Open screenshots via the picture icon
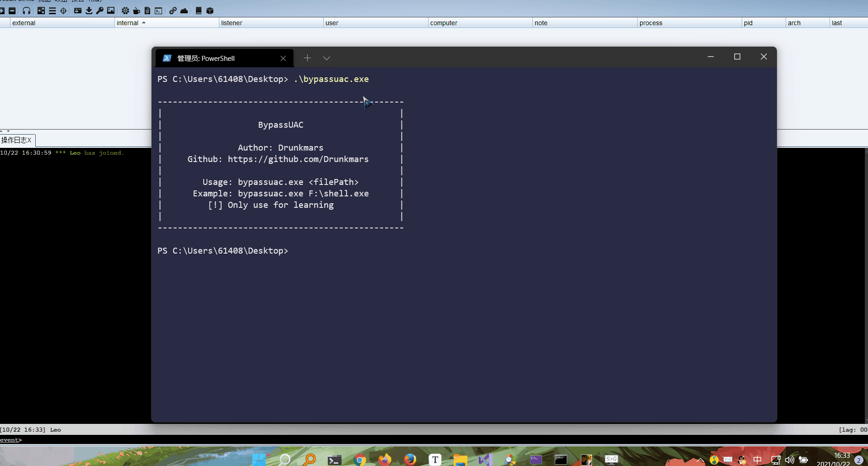The height and width of the screenshot is (466, 868). [x=111, y=11]
